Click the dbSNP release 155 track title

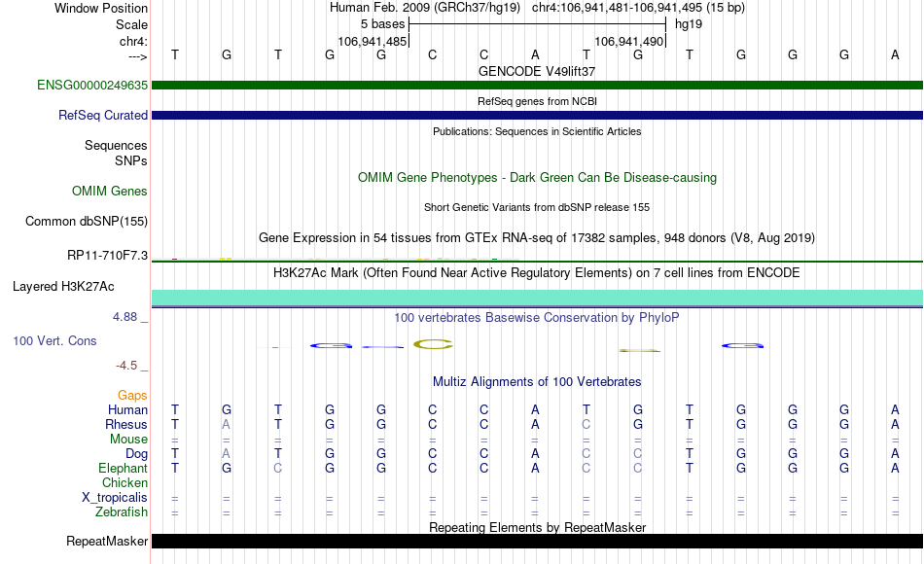point(537,207)
